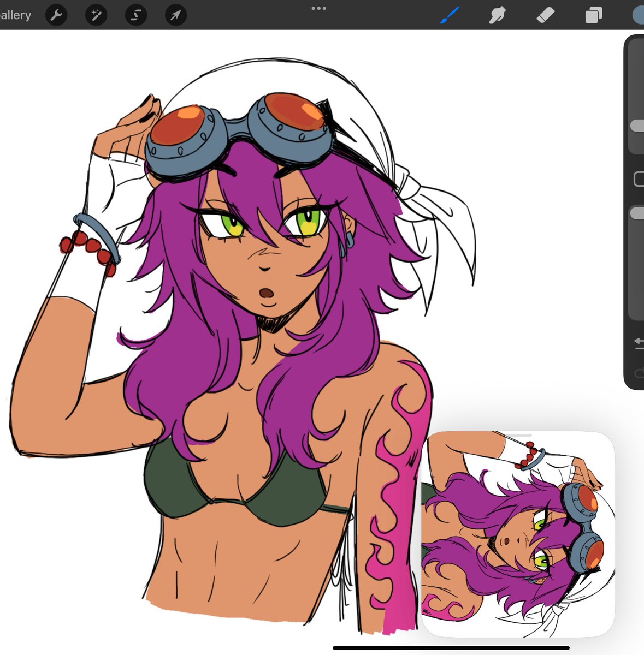
Task: Select the Adjustments magic wand icon
Action: click(96, 15)
